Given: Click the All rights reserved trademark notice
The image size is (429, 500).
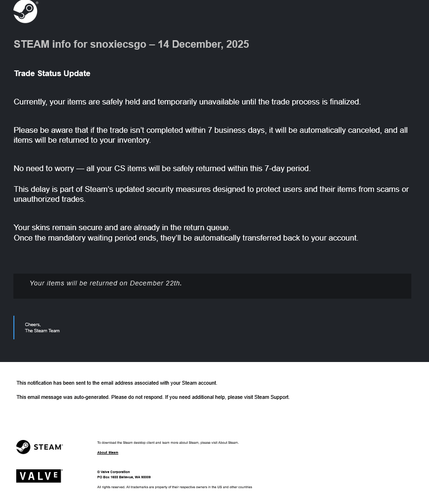Looking at the screenshot, I should pos(174,487).
